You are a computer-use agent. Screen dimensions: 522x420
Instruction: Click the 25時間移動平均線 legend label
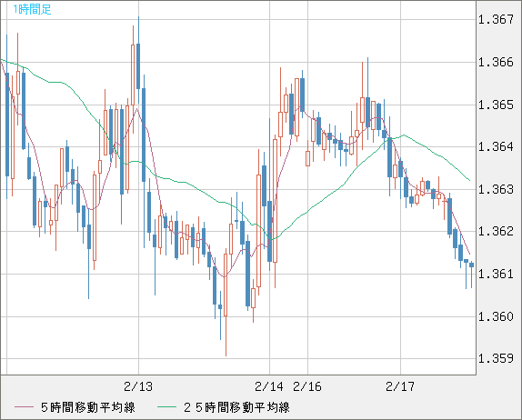[236, 407]
